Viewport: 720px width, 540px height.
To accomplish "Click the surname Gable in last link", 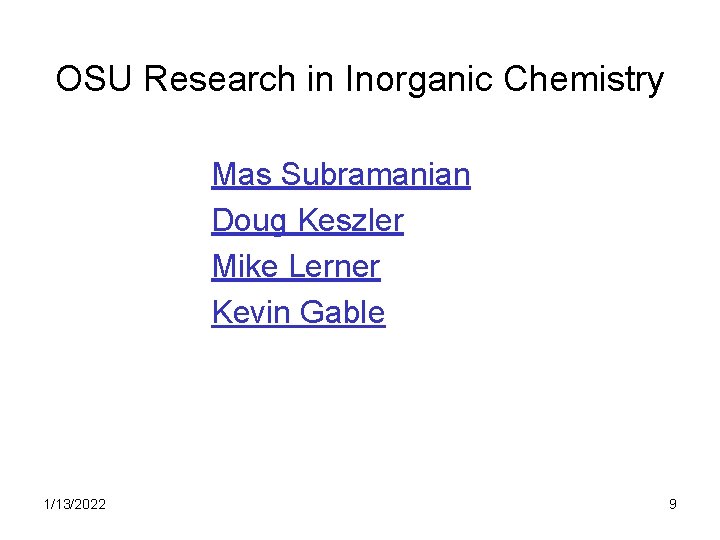I will [x=343, y=312].
